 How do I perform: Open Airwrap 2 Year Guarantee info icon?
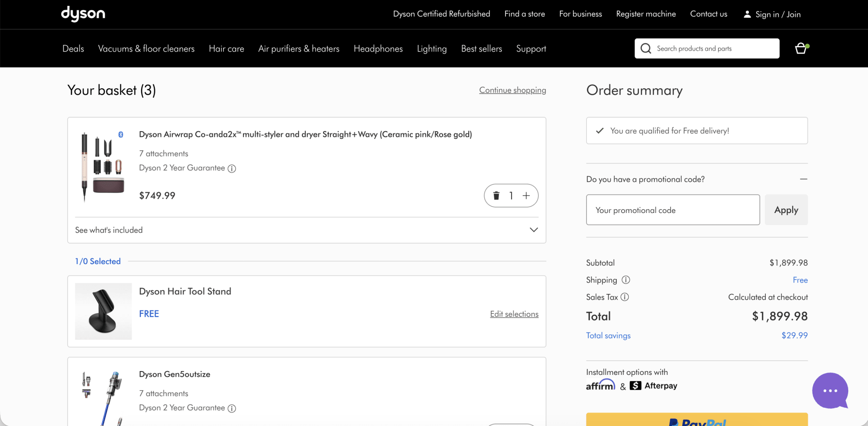click(232, 169)
